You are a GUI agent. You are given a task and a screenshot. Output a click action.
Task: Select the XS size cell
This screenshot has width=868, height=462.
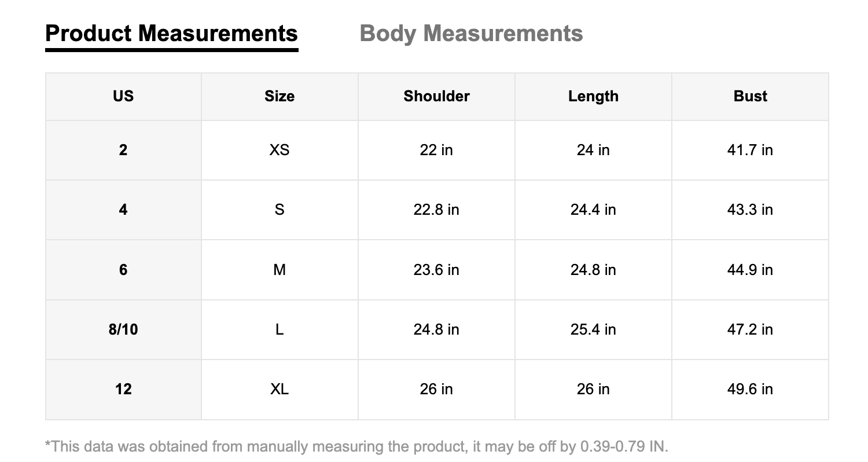pos(279,150)
